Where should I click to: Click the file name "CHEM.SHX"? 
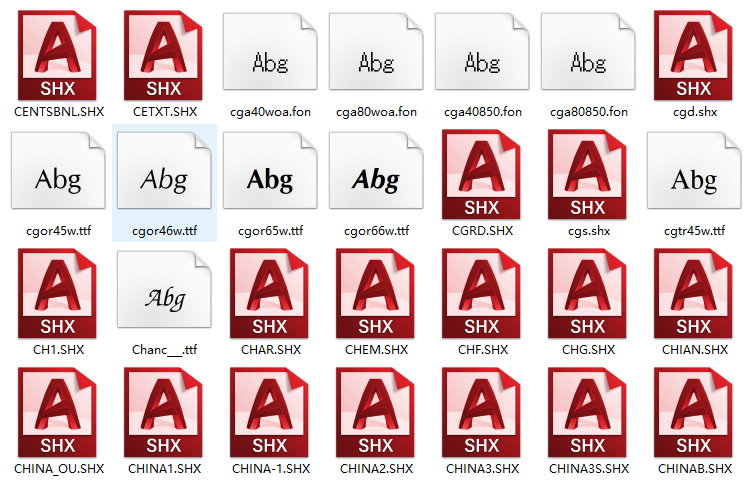[376, 350]
